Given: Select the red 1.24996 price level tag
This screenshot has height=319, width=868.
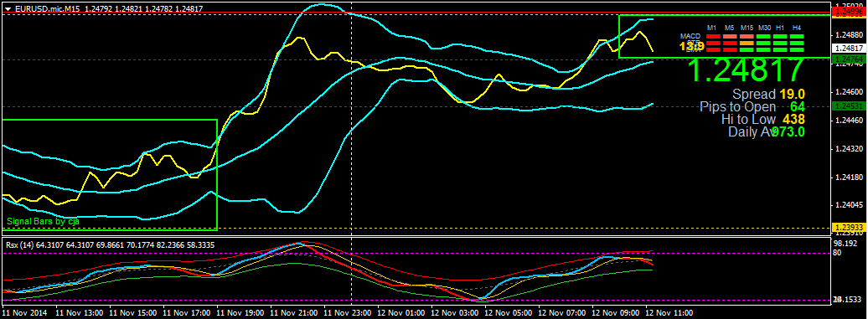Looking at the screenshot, I should click(850, 12).
